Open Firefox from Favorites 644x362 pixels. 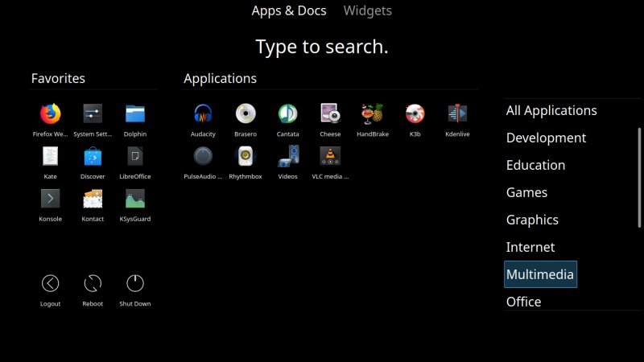50,114
